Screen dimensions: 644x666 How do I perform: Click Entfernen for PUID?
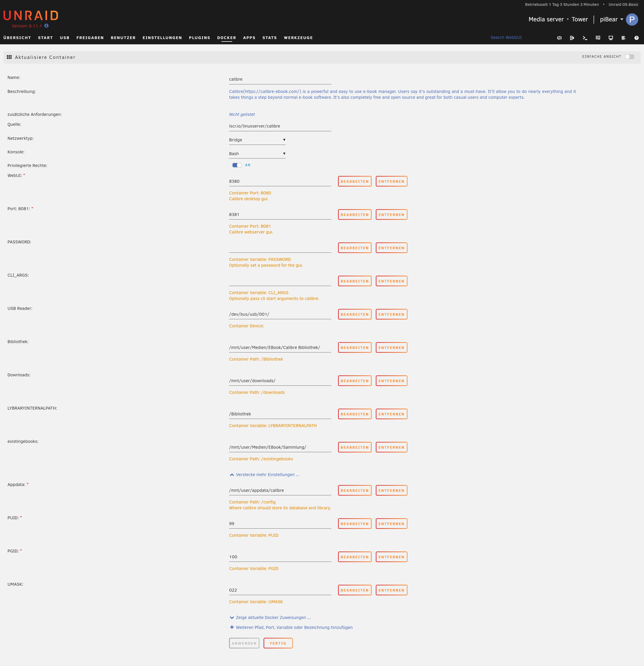click(391, 524)
